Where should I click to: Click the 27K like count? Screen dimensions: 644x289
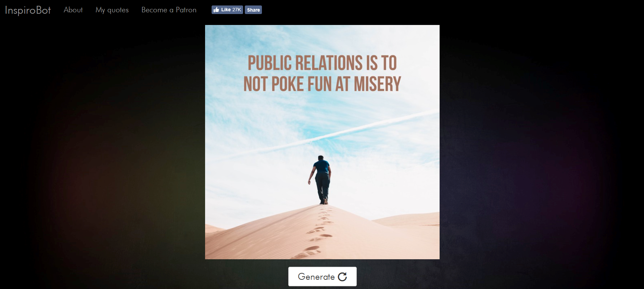(237, 10)
